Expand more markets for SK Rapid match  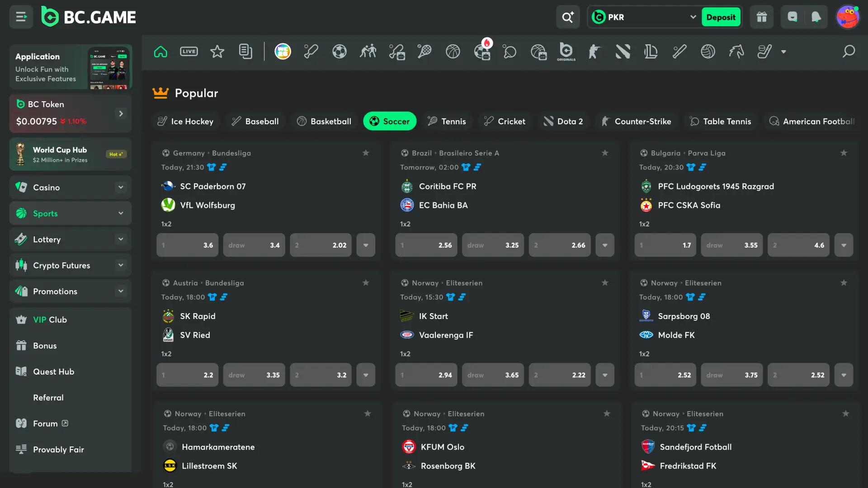[366, 375]
